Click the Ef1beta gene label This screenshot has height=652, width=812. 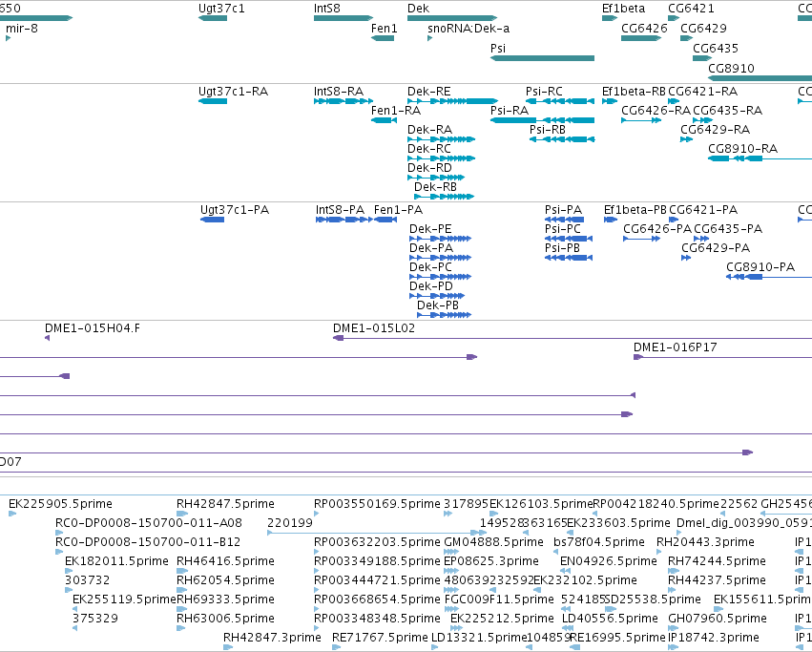point(623,9)
